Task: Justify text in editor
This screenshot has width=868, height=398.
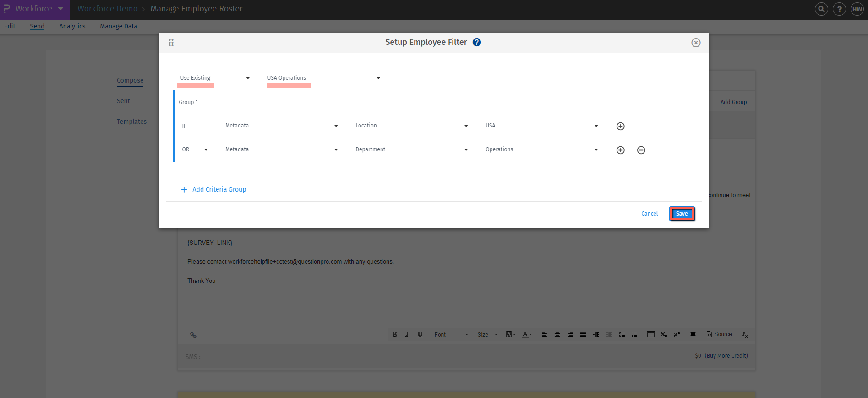Action: pyautogui.click(x=583, y=334)
